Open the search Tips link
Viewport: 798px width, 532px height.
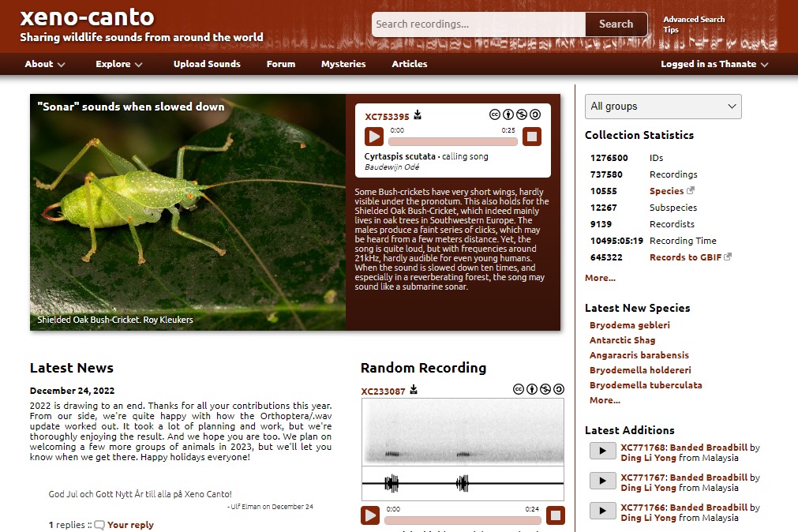coord(671,29)
